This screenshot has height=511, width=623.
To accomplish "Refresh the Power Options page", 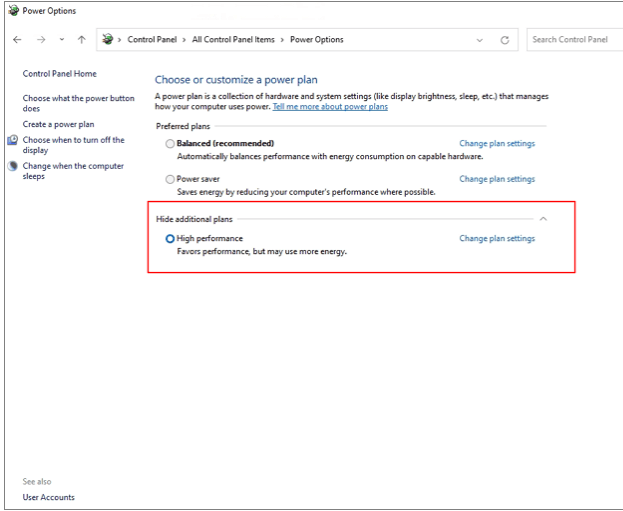I will click(504, 40).
